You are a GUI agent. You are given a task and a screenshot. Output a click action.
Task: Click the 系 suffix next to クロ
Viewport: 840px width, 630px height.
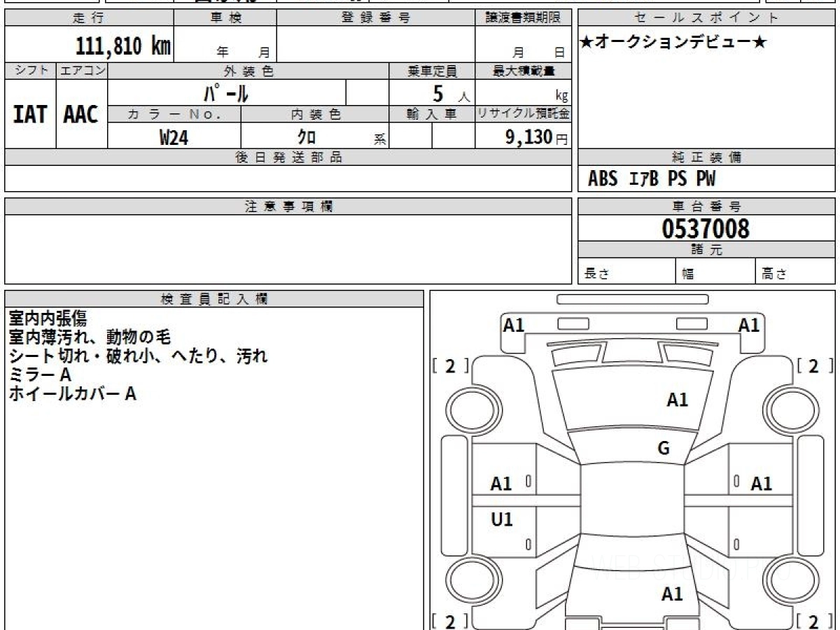pyautogui.click(x=380, y=139)
